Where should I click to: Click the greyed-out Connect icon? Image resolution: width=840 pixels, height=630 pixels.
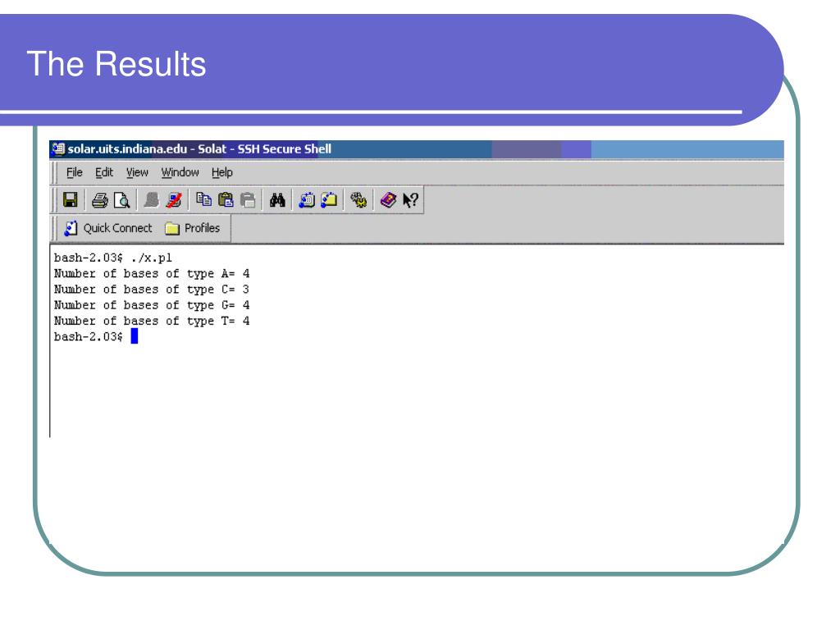tap(152, 200)
